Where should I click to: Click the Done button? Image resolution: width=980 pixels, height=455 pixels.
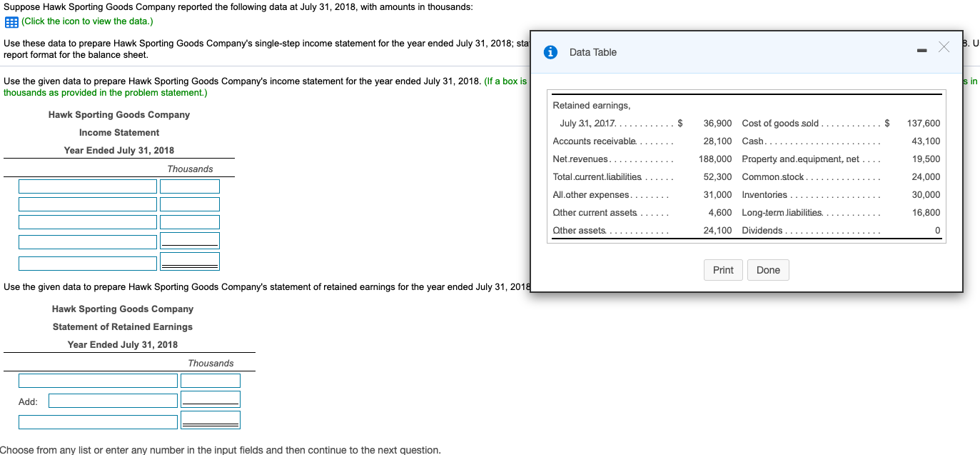click(768, 270)
